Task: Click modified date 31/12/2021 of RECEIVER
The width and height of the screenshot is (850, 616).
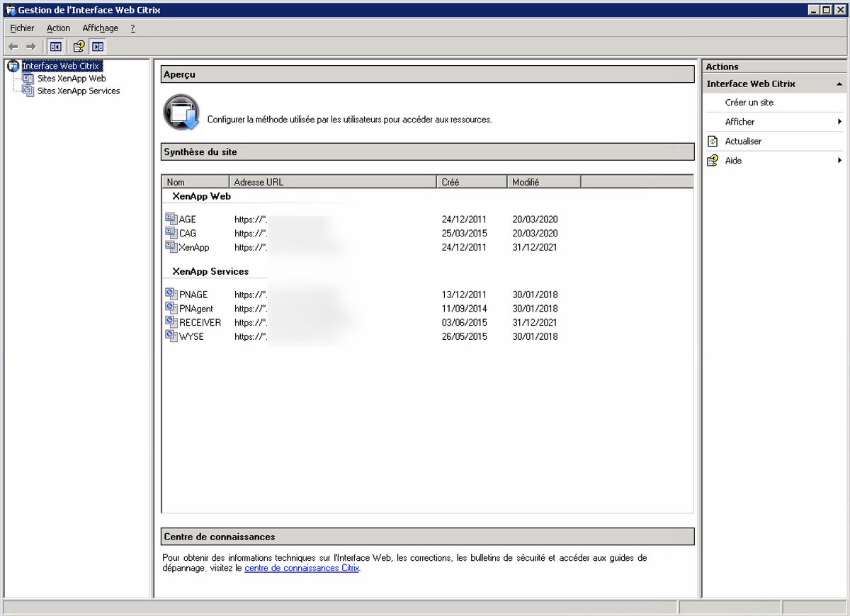Action: tap(535, 322)
